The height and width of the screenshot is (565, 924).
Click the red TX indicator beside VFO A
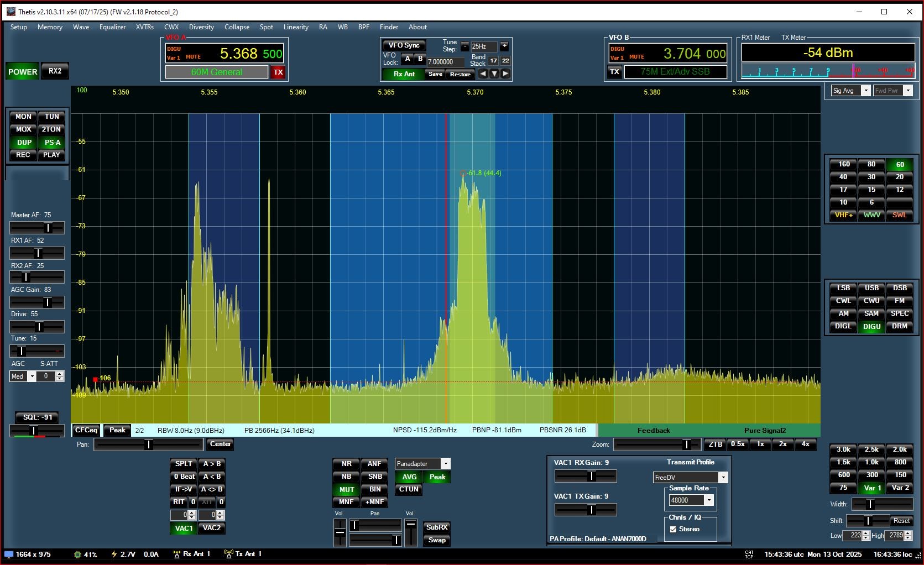[x=278, y=72]
